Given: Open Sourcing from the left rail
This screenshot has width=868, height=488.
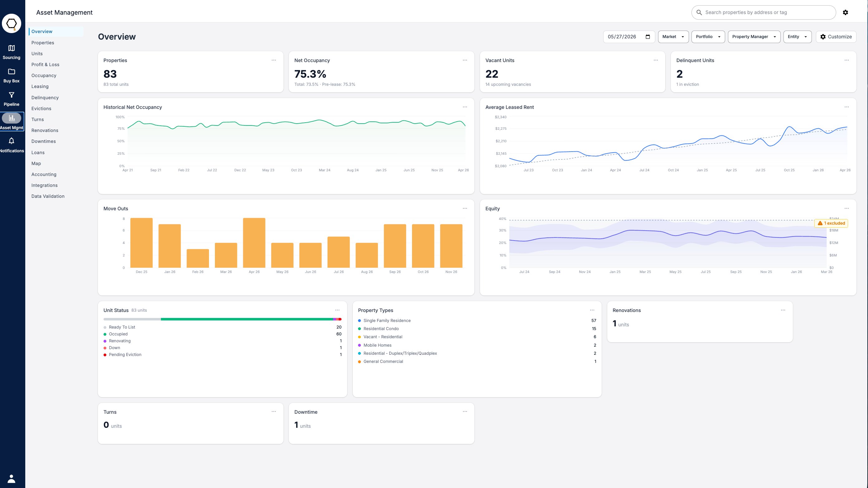Looking at the screenshot, I should tap(12, 52).
